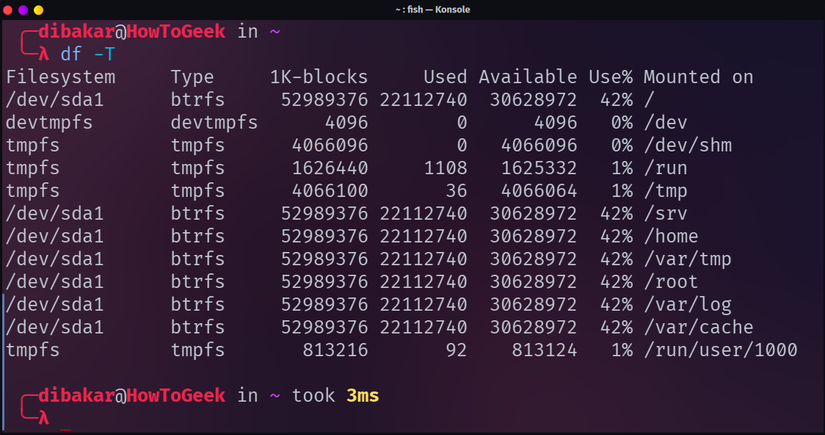Select the 'Use%' column header

pyautogui.click(x=610, y=77)
